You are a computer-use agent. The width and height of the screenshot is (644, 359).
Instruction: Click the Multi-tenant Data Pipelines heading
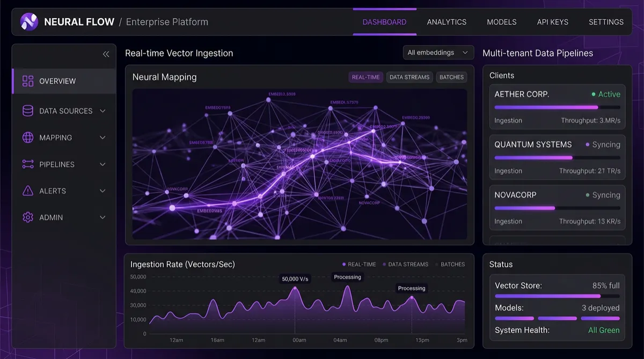point(538,53)
